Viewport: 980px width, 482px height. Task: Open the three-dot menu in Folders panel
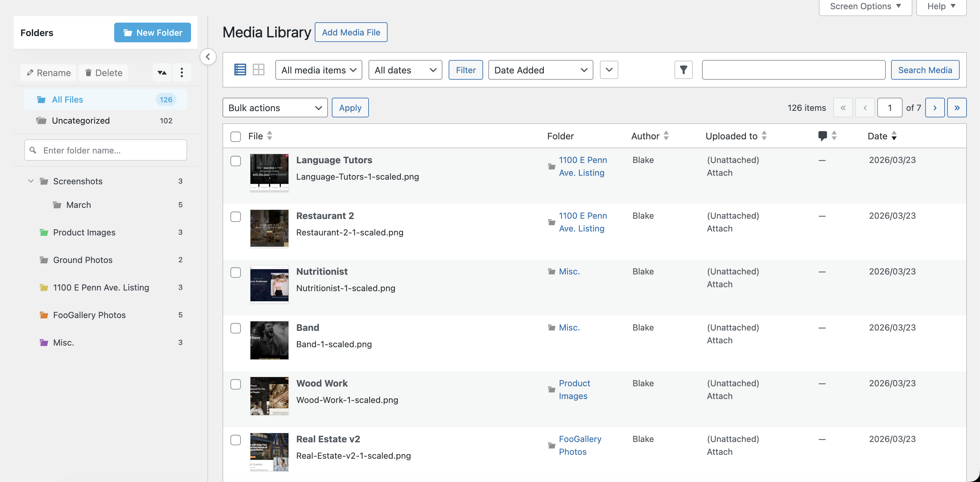point(182,72)
